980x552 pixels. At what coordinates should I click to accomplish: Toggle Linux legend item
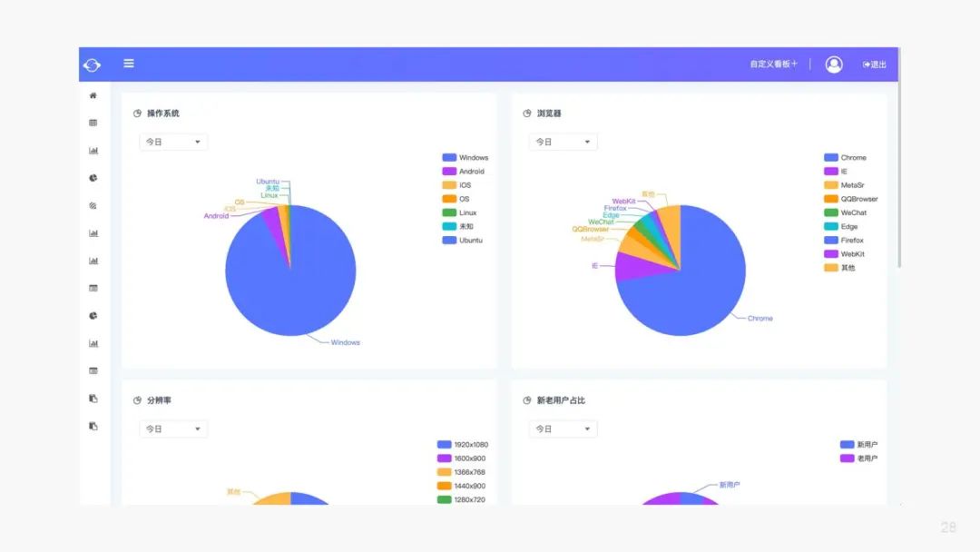point(459,212)
